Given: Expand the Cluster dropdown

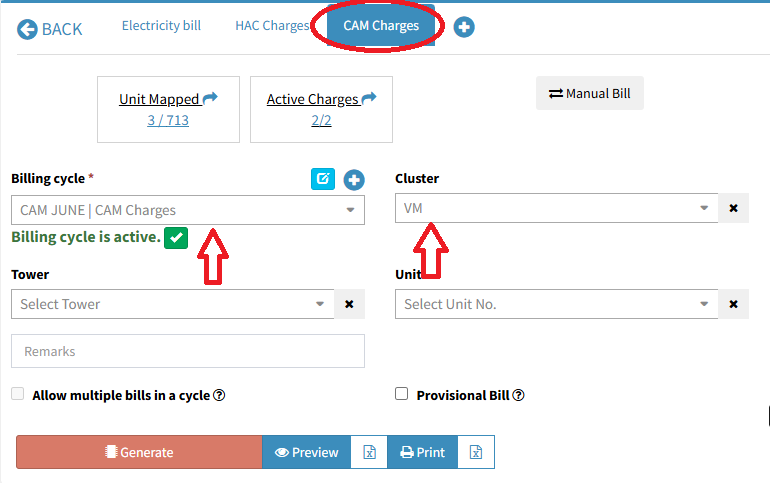Looking at the screenshot, I should point(556,208).
